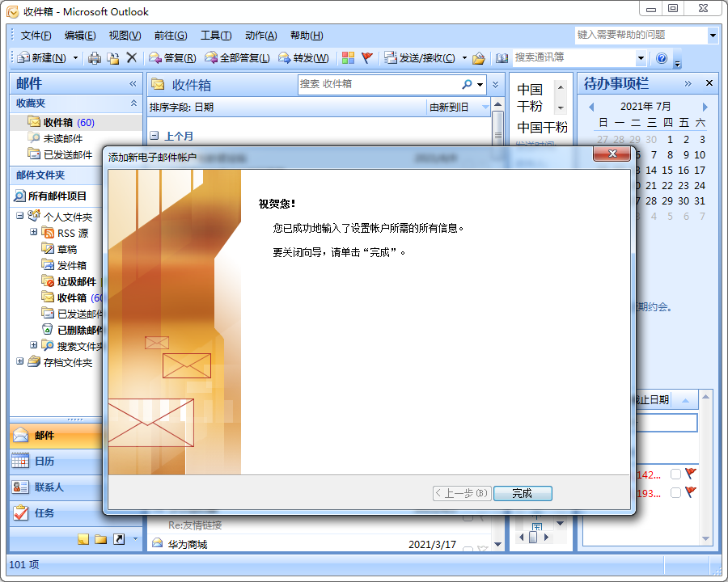Image resolution: width=728 pixels, height=582 pixels.
Task: Click the Delete X icon in toolbar
Action: [x=132, y=57]
